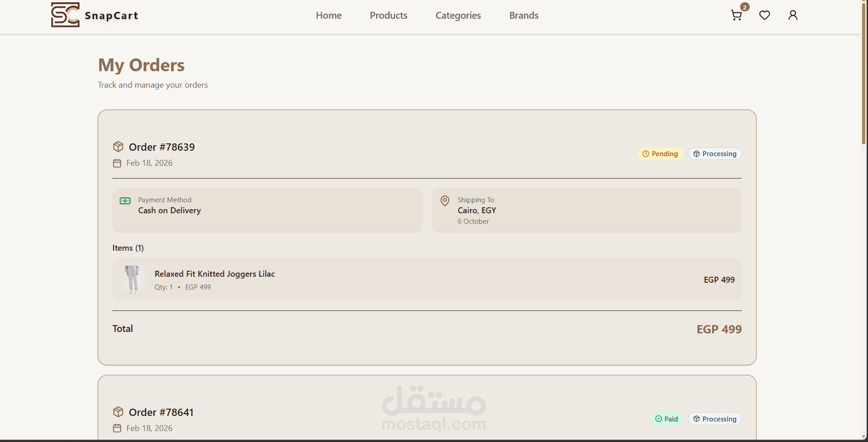Screen dimensions: 868x442
Task: Click the Order #78639 heading
Action: [162, 147]
